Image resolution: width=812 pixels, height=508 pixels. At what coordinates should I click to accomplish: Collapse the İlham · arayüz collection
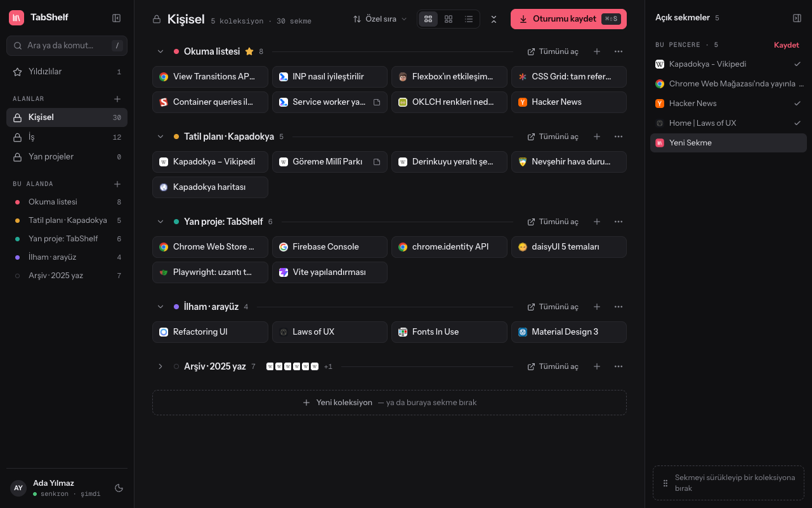(x=160, y=307)
